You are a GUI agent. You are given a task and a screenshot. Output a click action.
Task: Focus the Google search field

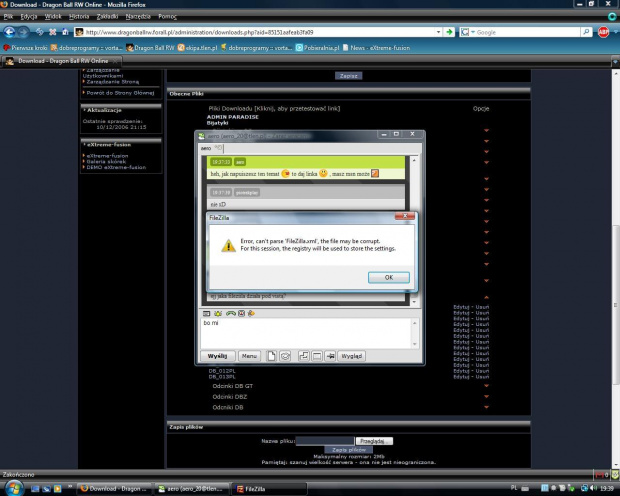528,32
